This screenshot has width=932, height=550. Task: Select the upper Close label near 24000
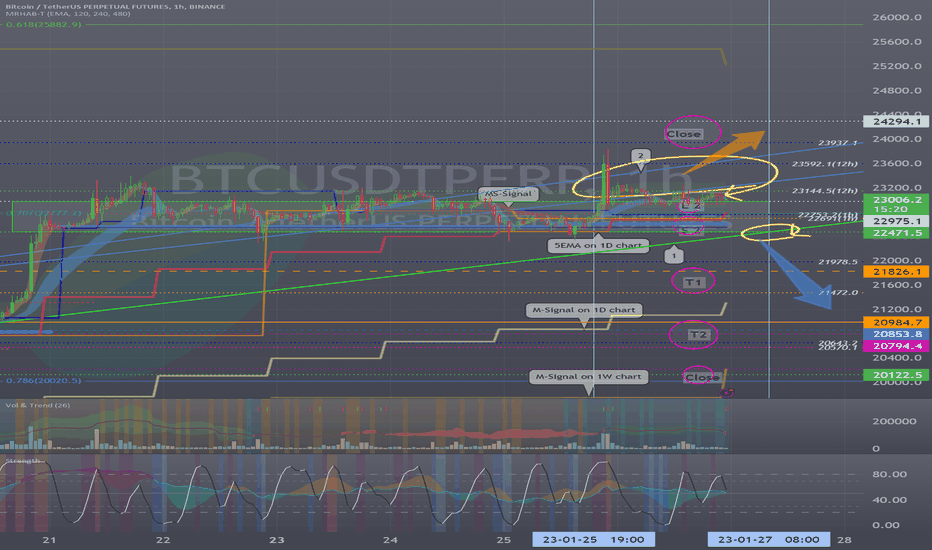pos(684,134)
